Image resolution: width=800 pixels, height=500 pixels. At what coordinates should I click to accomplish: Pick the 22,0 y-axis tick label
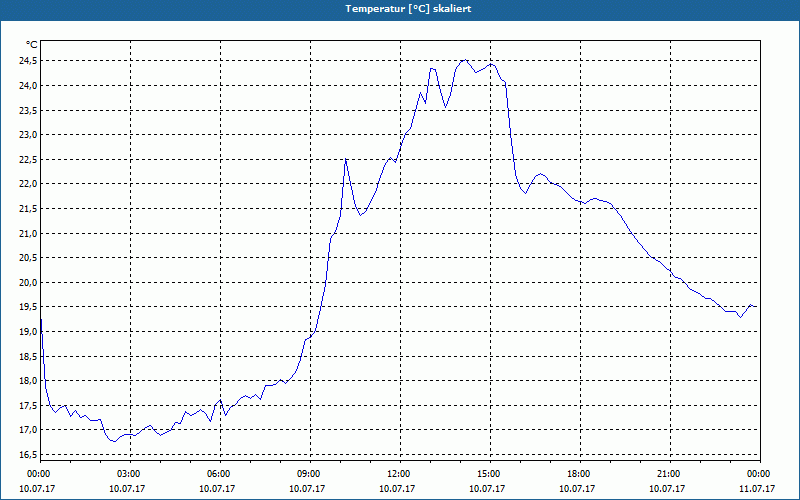[27, 184]
